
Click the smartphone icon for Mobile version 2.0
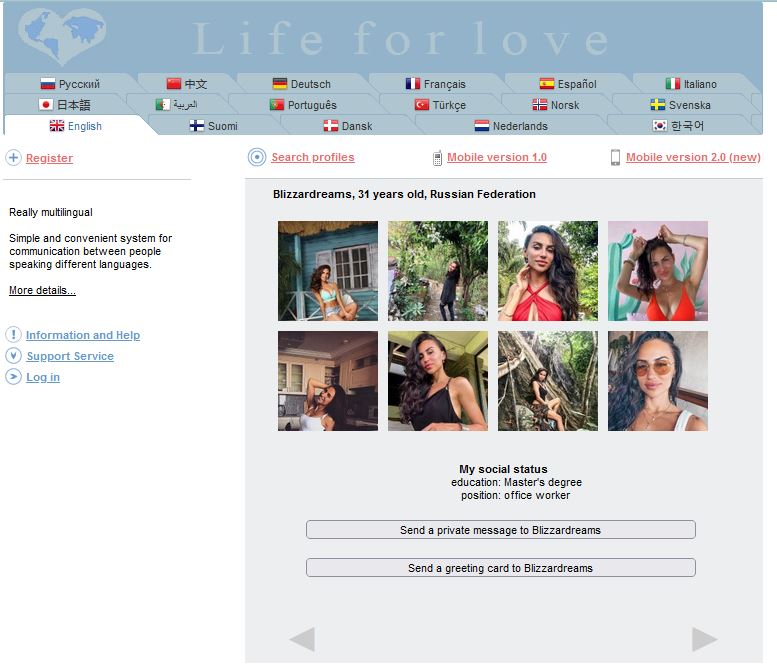click(x=615, y=157)
